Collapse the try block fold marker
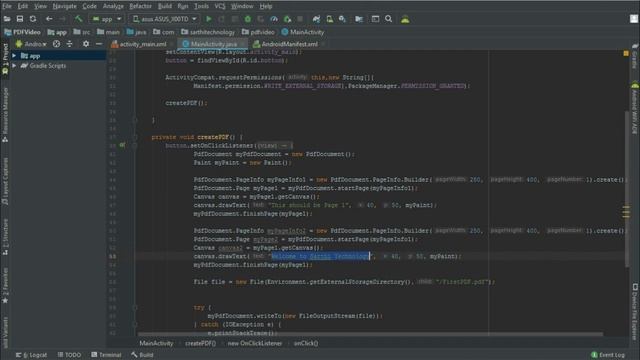 pos(135,307)
